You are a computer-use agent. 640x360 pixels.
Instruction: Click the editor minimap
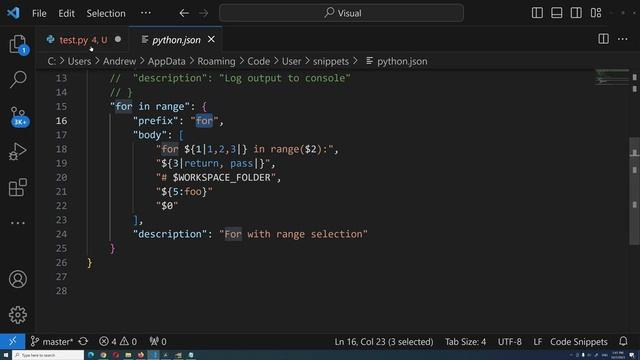(611, 77)
